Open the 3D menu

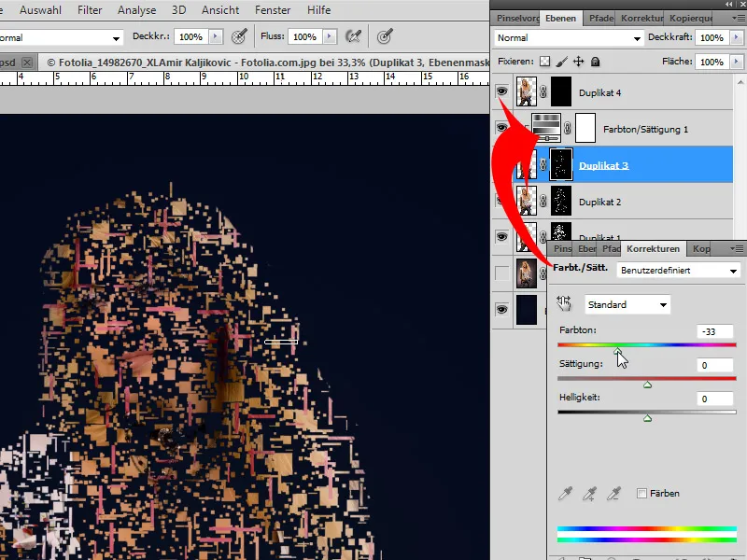(x=179, y=10)
